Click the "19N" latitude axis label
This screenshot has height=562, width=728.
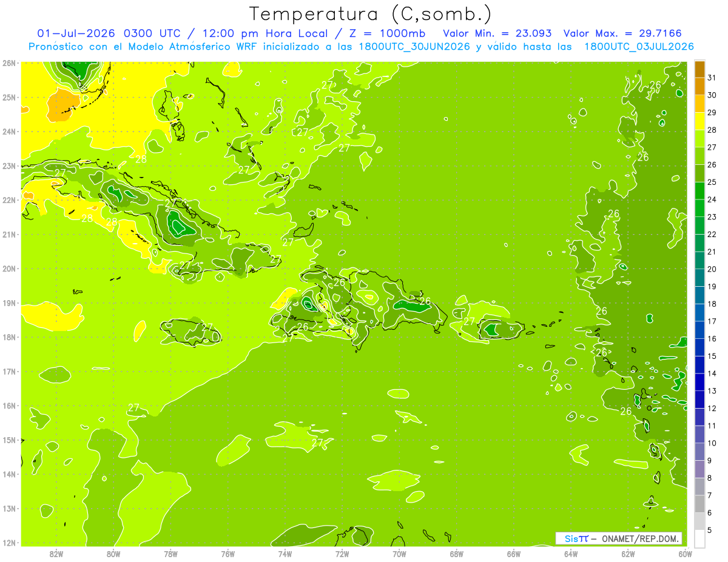pos(8,303)
